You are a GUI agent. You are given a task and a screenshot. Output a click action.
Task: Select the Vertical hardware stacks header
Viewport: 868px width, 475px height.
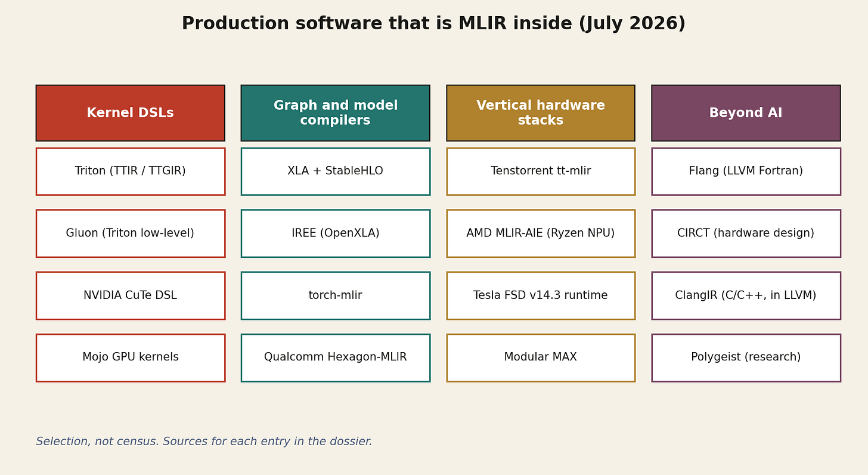[541, 113]
